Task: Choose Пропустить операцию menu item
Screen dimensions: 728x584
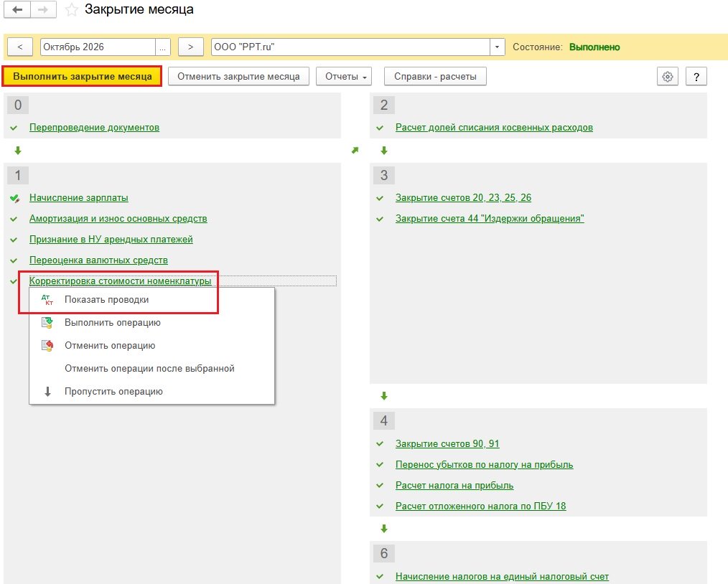Action: click(151, 392)
